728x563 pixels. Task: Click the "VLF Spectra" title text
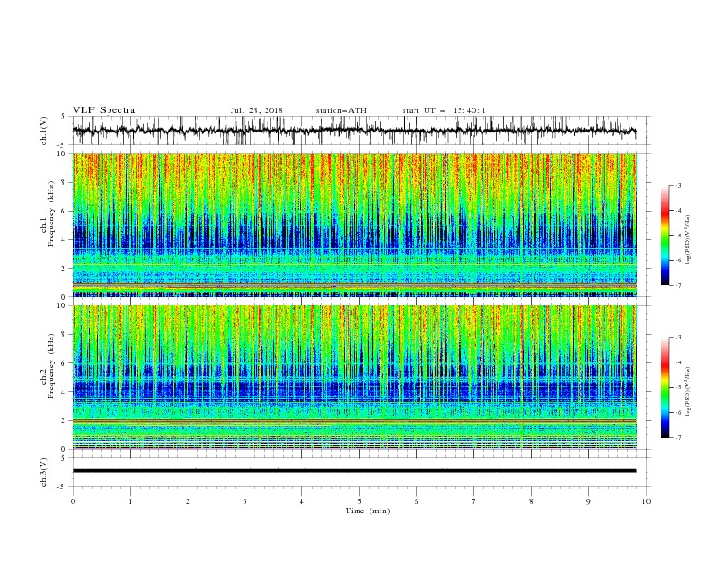[104, 110]
